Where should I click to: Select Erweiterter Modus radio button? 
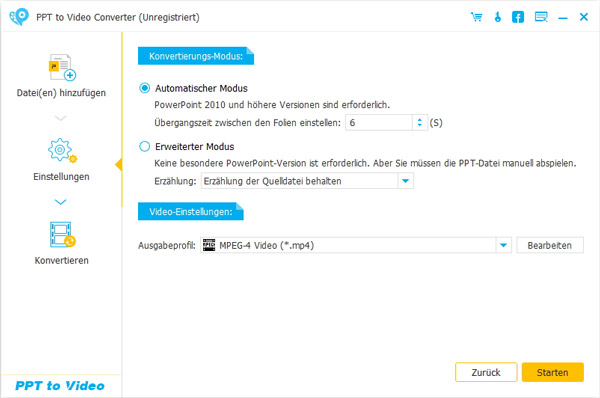click(x=145, y=147)
